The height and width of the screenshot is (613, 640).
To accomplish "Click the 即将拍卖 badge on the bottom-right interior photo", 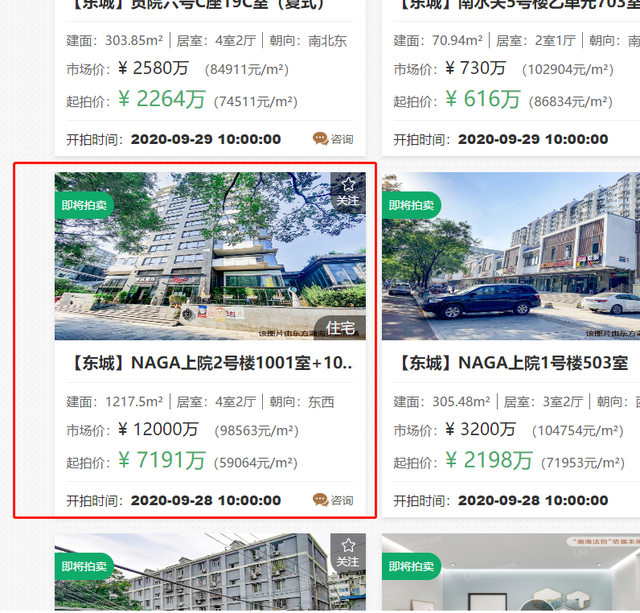I will click(411, 566).
